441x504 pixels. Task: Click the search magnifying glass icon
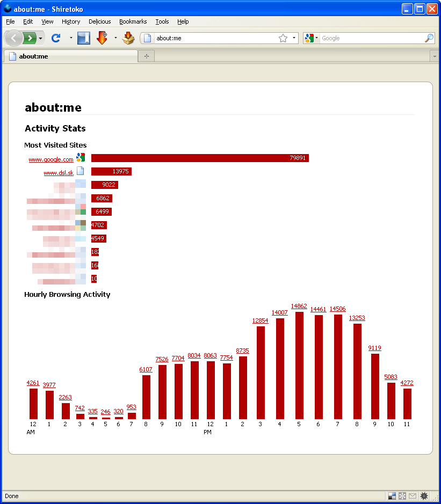coord(429,38)
